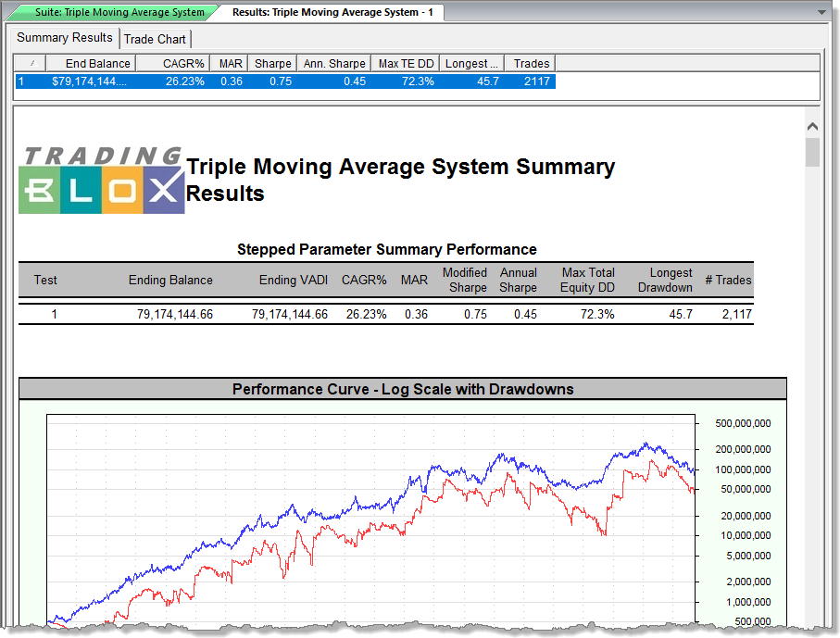Select the Summary Results tab
Viewport: 840px width, 638px height.
tap(65, 38)
